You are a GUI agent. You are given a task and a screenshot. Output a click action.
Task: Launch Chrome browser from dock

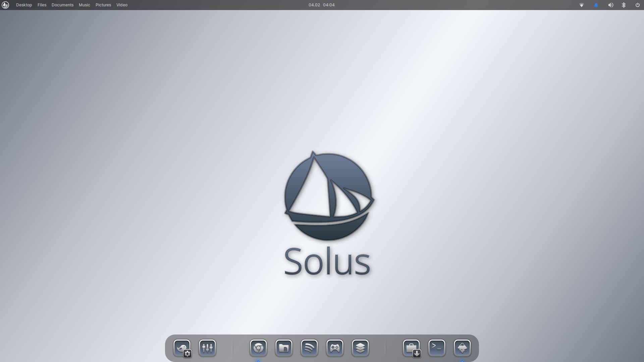(x=258, y=348)
